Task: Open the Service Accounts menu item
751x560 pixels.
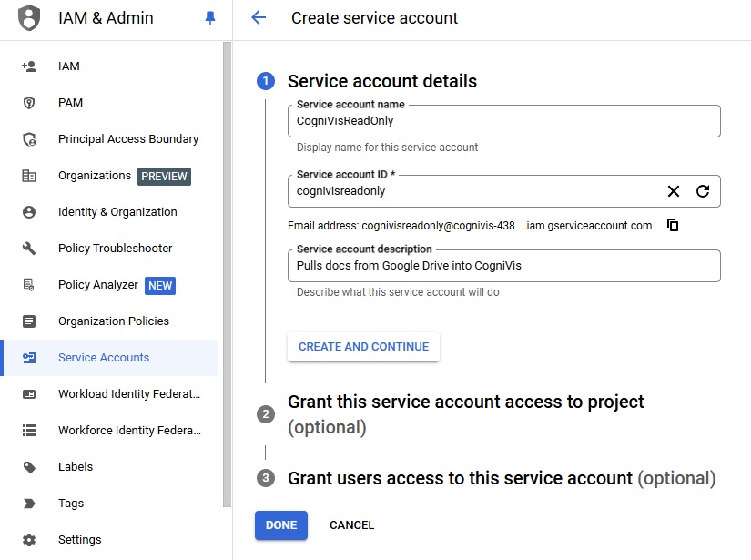Action: [x=104, y=358]
